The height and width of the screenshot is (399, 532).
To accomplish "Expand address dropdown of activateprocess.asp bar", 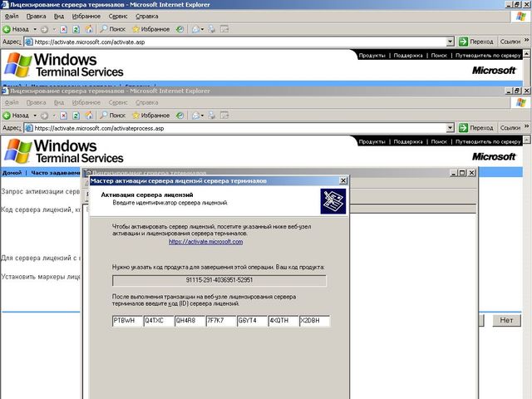I will click(x=451, y=128).
